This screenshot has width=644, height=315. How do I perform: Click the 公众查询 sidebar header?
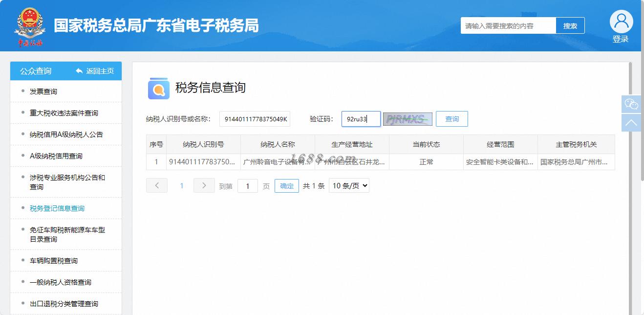(x=36, y=71)
